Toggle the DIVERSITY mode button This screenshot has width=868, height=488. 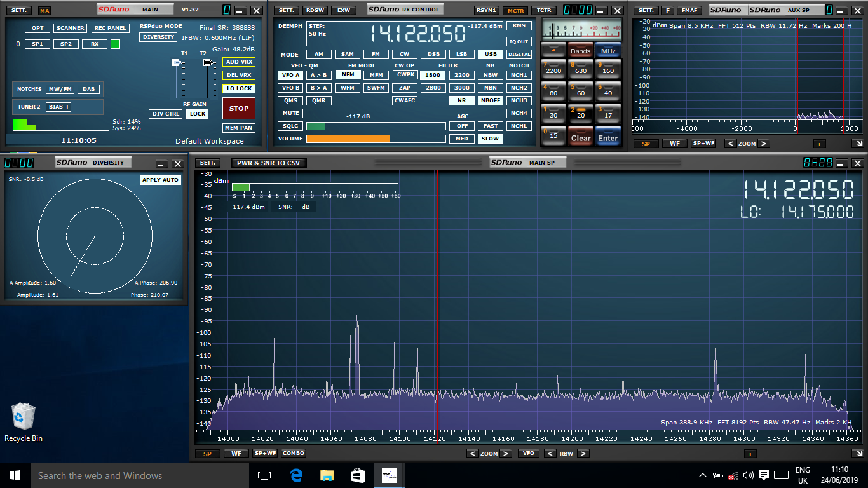(159, 37)
